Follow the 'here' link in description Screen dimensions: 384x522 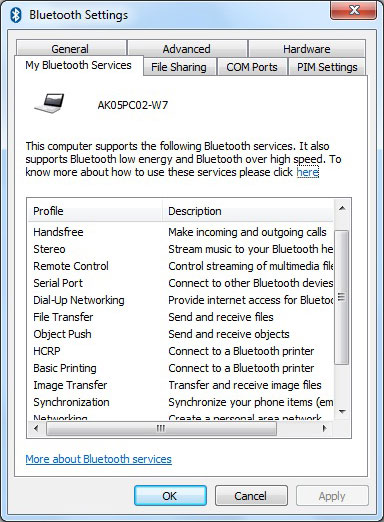(308, 172)
